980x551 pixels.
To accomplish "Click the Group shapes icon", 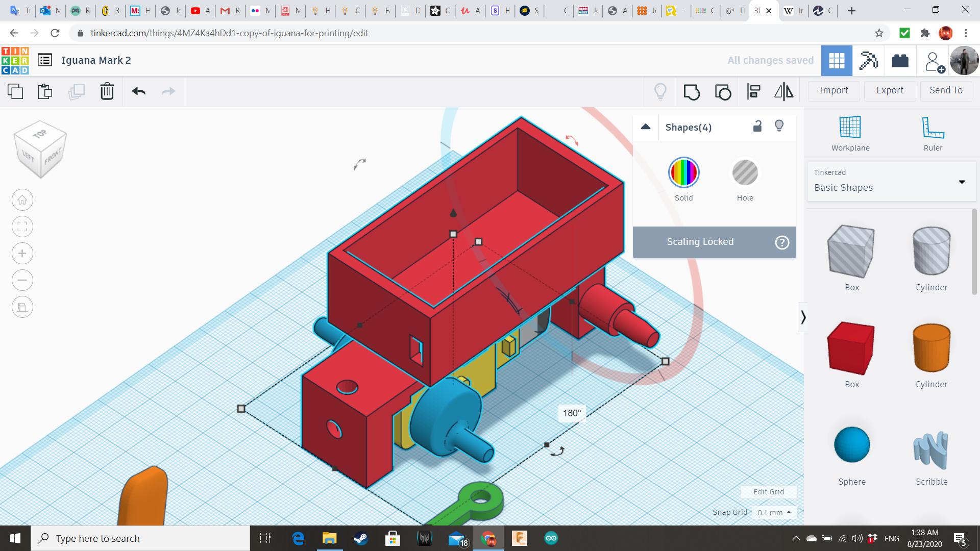I will 692,92.
